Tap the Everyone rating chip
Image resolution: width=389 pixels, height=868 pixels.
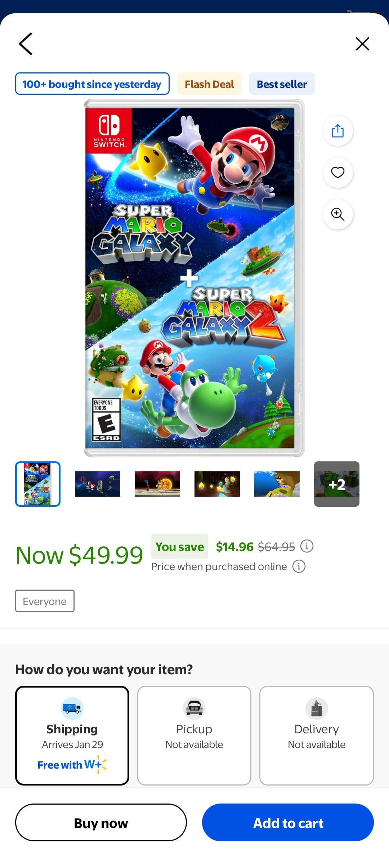45,601
